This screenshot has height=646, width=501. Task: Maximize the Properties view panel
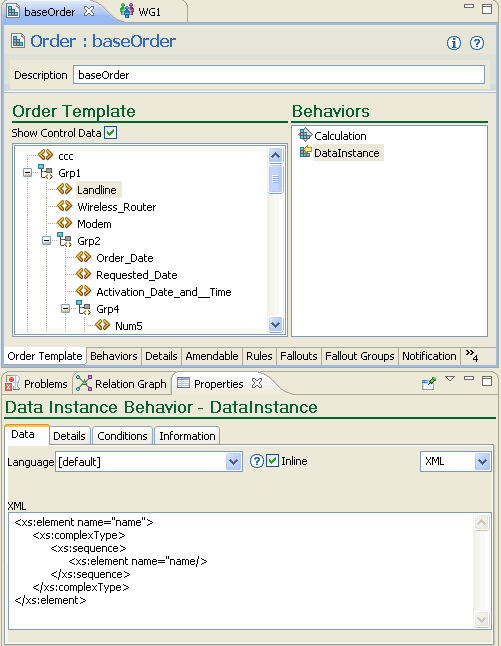(487, 381)
